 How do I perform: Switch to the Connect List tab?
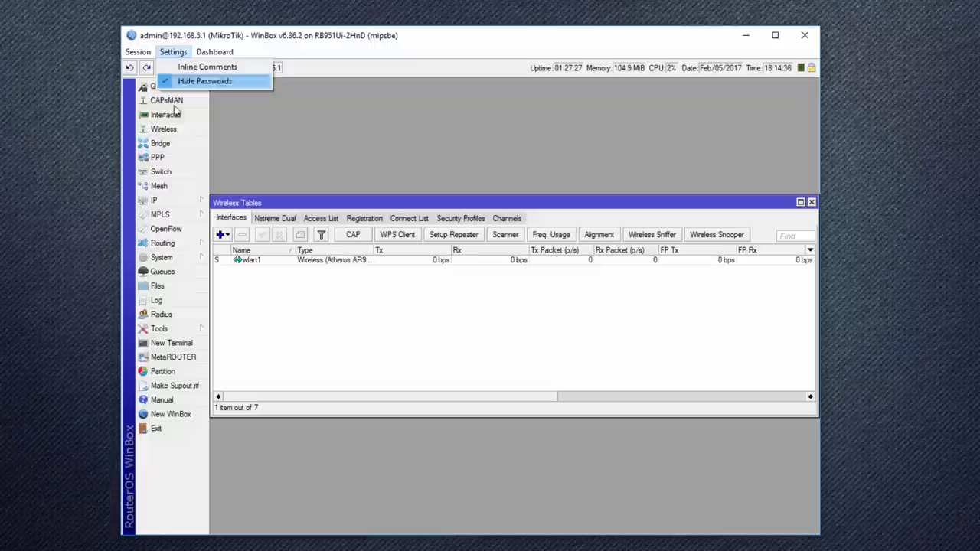point(409,219)
